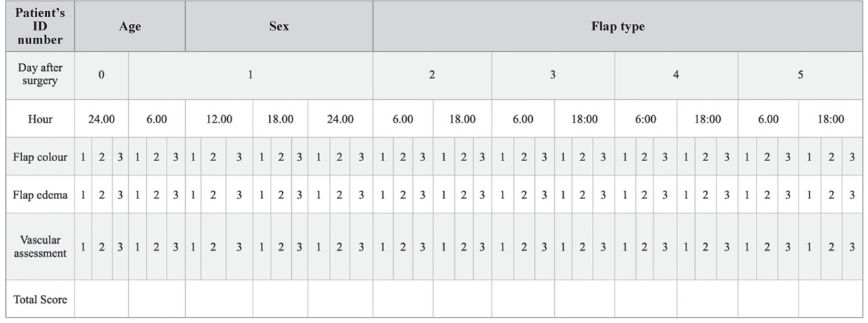Select Flap edema score 2 at Day 2 18.00
The height and width of the screenshot is (323, 868).
point(463,195)
